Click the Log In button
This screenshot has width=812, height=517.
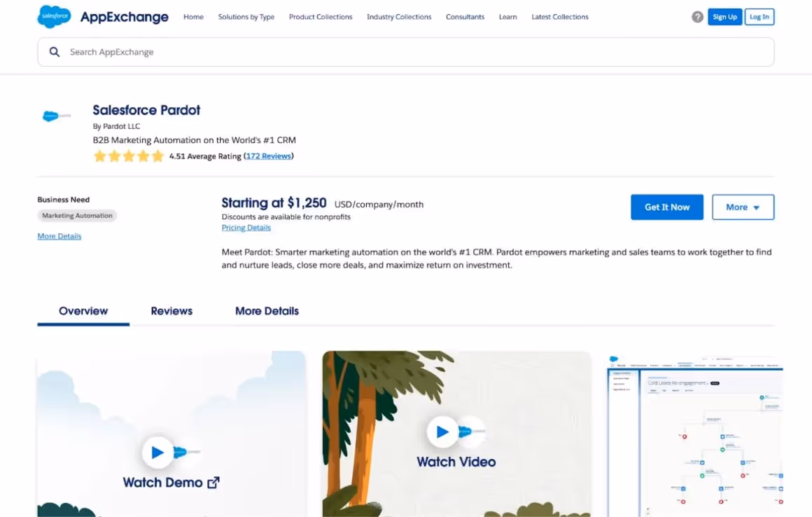(759, 17)
